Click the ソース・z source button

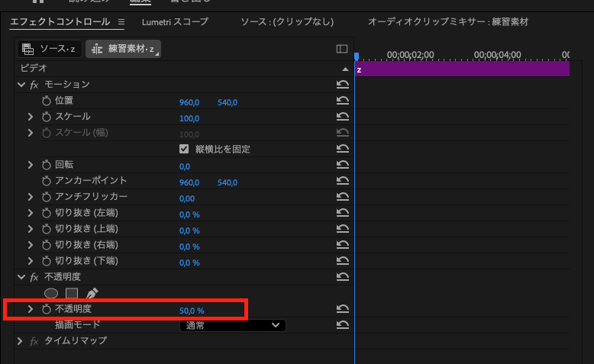tap(49, 49)
